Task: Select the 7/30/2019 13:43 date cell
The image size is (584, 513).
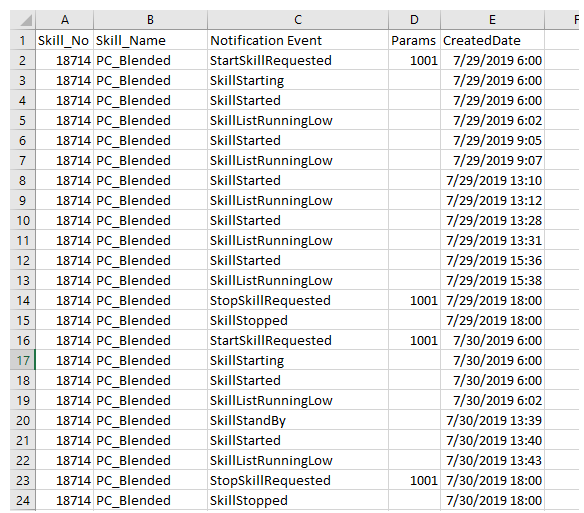Action: coord(492,460)
